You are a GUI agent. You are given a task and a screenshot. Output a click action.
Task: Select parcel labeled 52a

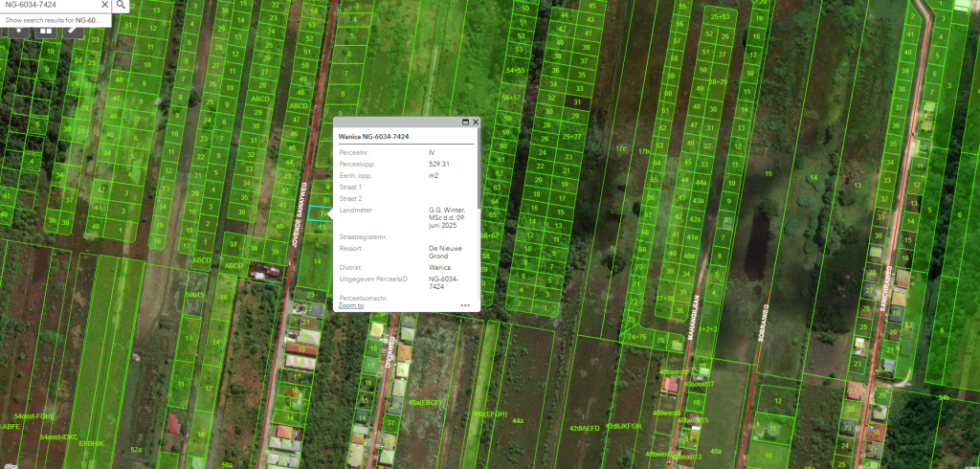coord(136,449)
